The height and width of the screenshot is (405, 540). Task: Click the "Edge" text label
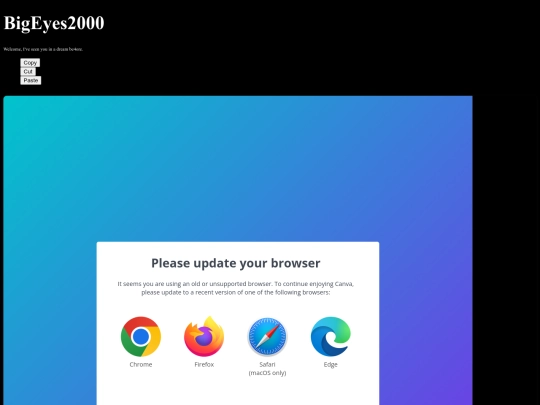pos(331,365)
